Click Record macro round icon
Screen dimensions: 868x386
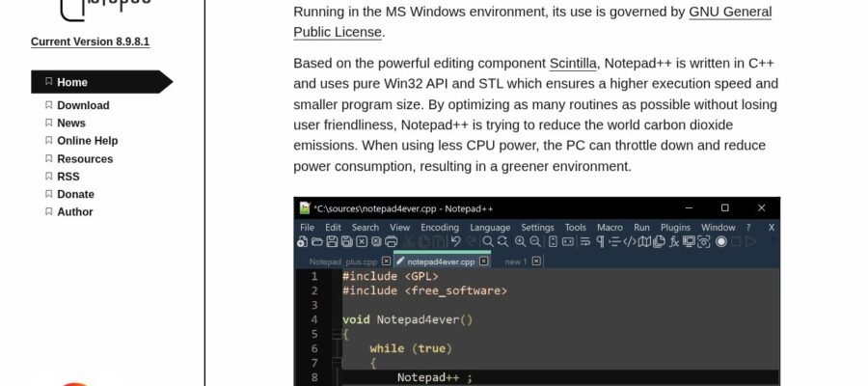[x=720, y=241]
